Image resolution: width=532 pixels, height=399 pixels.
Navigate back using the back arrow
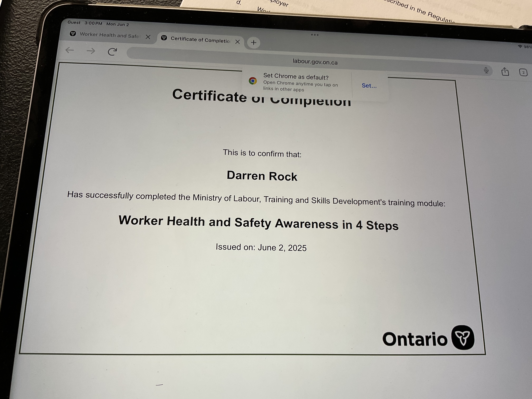pos(70,50)
